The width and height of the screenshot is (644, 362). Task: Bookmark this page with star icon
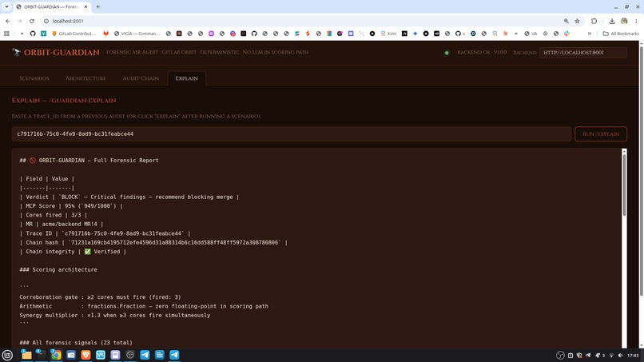click(577, 21)
